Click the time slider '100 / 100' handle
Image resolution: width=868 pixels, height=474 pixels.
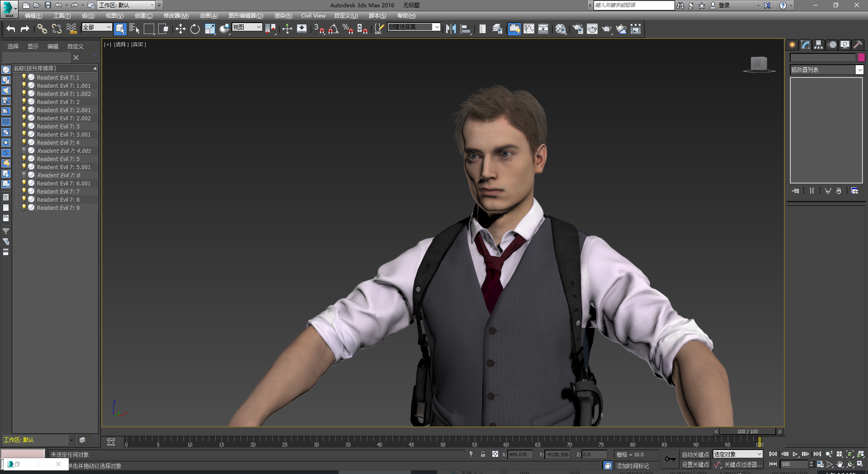click(x=748, y=431)
